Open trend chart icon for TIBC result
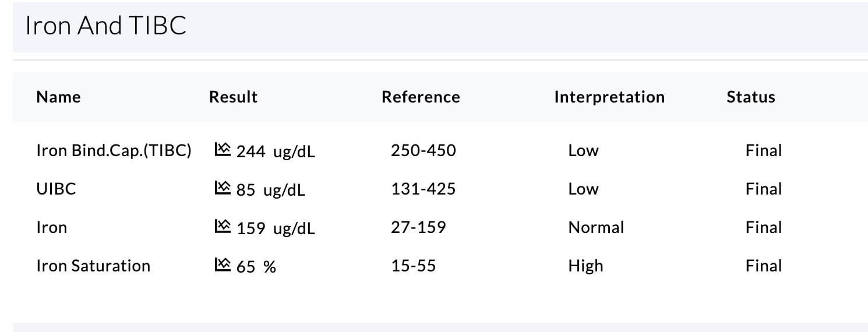This screenshot has width=868, height=332. pos(223,150)
